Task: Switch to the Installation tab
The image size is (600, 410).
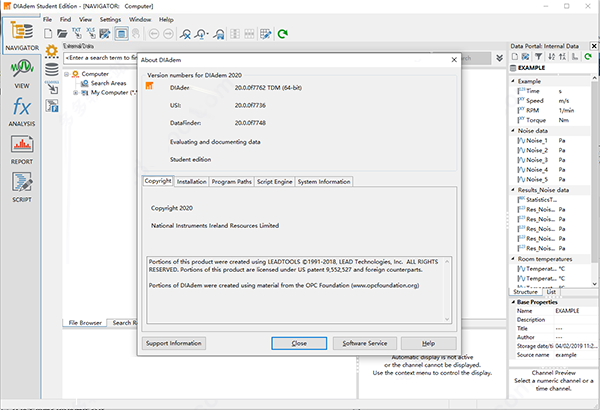Action: pyautogui.click(x=191, y=182)
